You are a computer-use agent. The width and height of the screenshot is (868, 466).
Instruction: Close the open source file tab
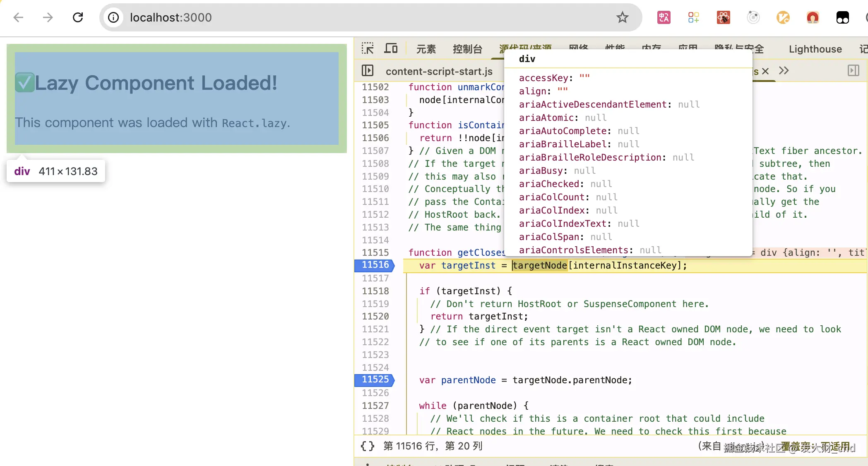(765, 71)
